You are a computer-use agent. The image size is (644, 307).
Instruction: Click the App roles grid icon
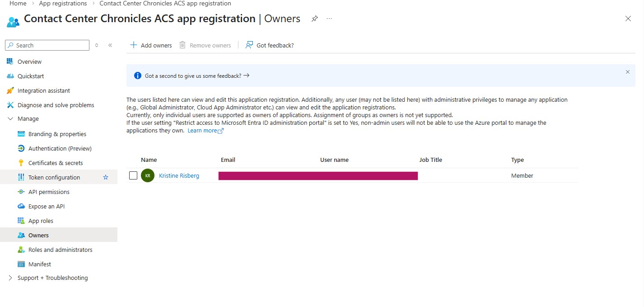click(21, 221)
